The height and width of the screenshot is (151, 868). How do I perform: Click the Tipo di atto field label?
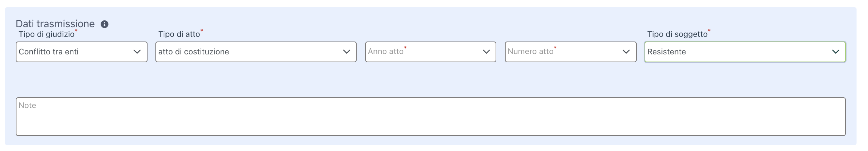[179, 34]
